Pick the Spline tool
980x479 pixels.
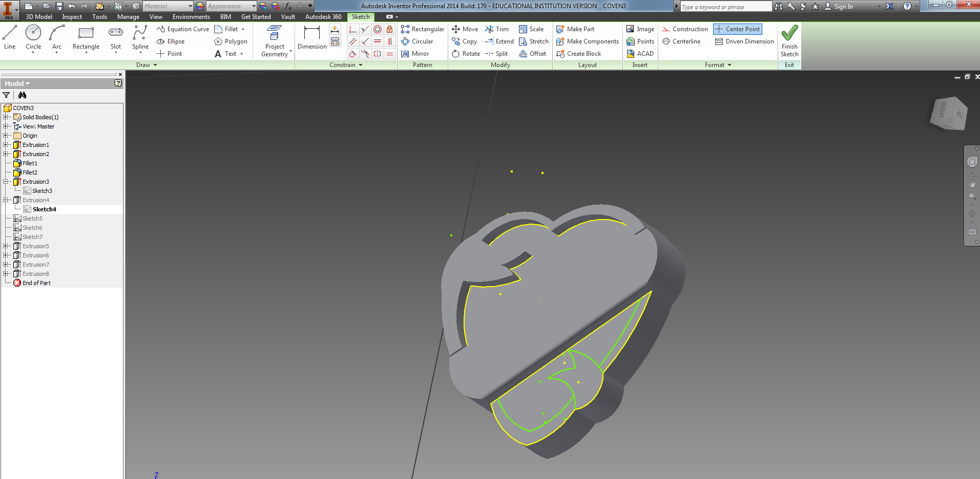click(140, 38)
